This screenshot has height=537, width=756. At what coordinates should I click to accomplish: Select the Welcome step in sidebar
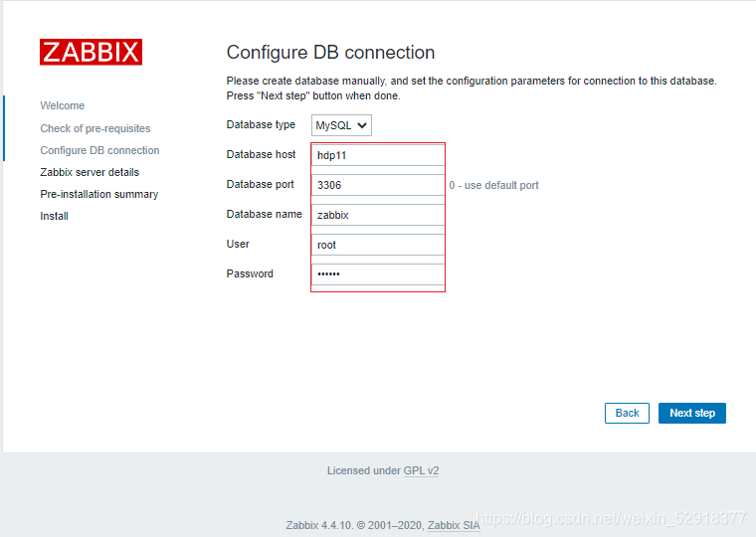tap(63, 105)
